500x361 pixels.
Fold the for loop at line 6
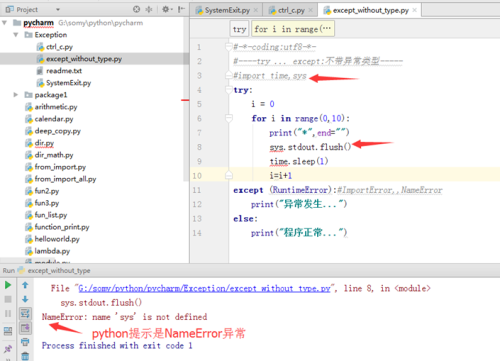click(x=229, y=118)
